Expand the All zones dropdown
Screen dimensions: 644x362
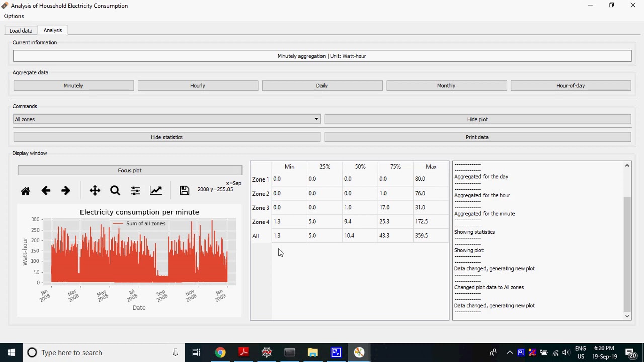coord(167,119)
